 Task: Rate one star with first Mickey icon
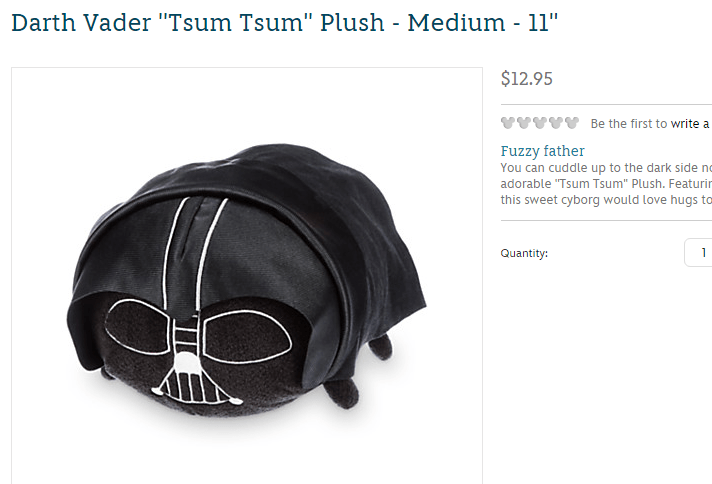tap(508, 123)
